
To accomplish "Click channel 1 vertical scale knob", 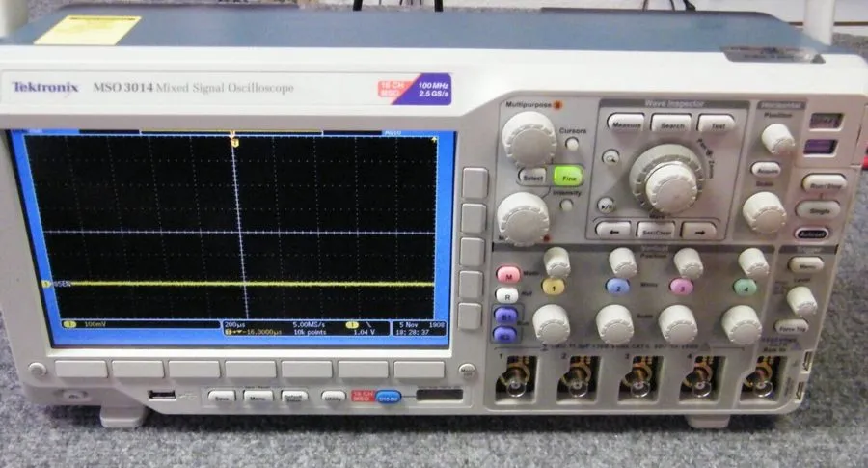I will click(551, 323).
